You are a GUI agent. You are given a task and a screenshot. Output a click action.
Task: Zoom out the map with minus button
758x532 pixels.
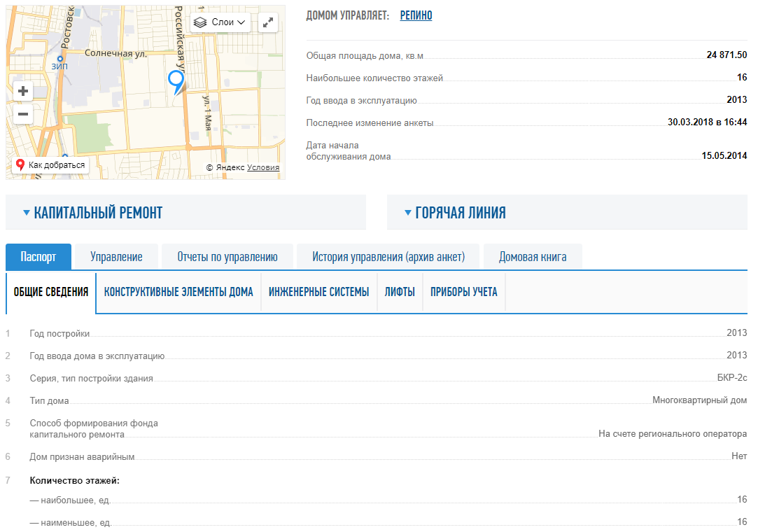pyautogui.click(x=23, y=114)
